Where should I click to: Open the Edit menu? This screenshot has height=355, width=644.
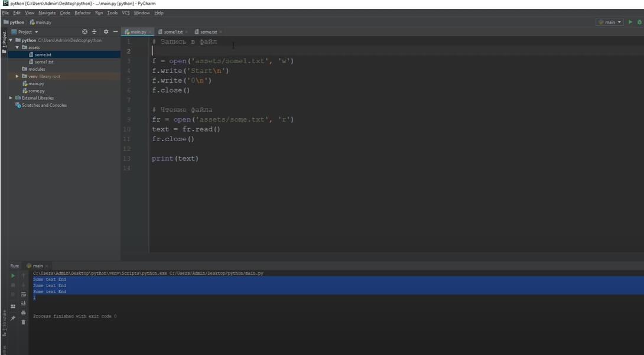[x=17, y=13]
